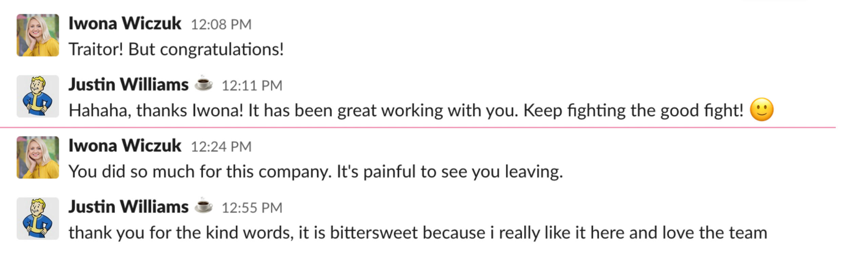
Task: Click the coffee status icon at 12:55 PM
Action: click(x=203, y=205)
